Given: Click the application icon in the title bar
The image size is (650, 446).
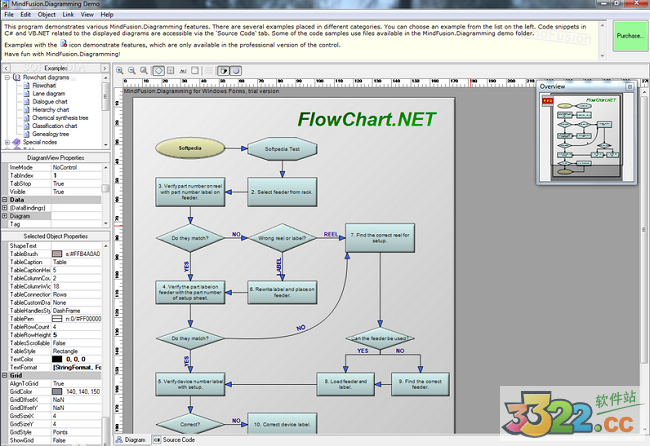Looking at the screenshot, I should coord(5,4).
